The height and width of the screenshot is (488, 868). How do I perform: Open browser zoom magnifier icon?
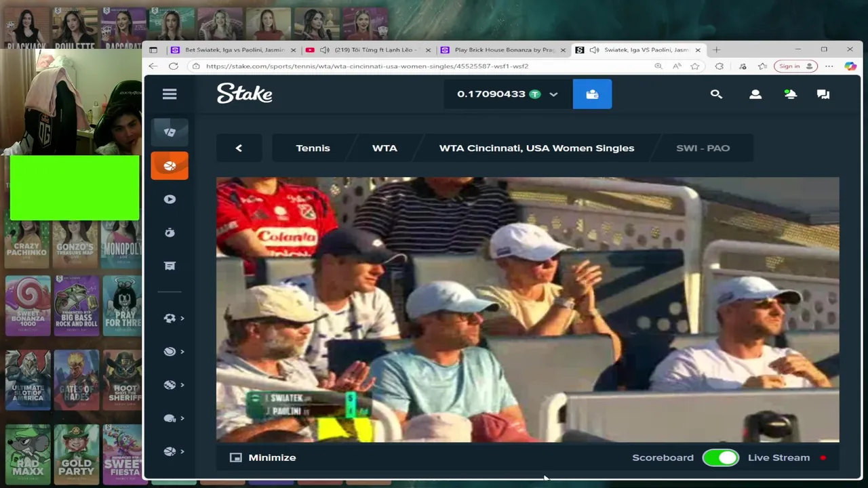658,66
